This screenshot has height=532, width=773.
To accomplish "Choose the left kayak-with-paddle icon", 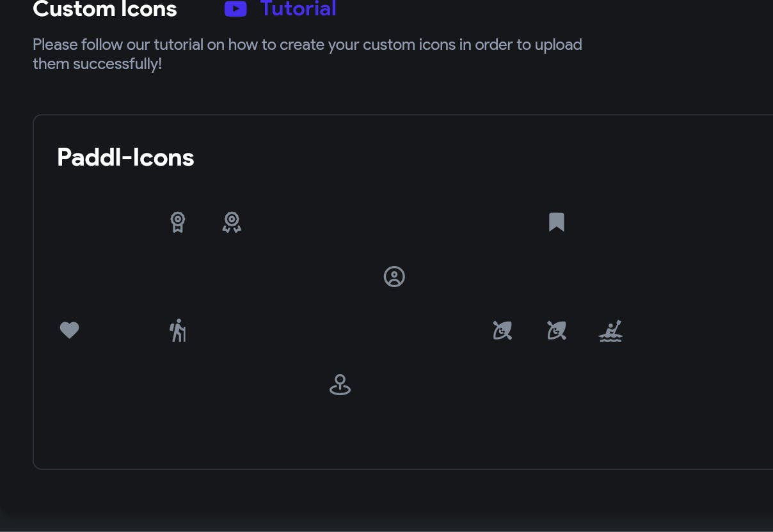I will [x=502, y=331].
